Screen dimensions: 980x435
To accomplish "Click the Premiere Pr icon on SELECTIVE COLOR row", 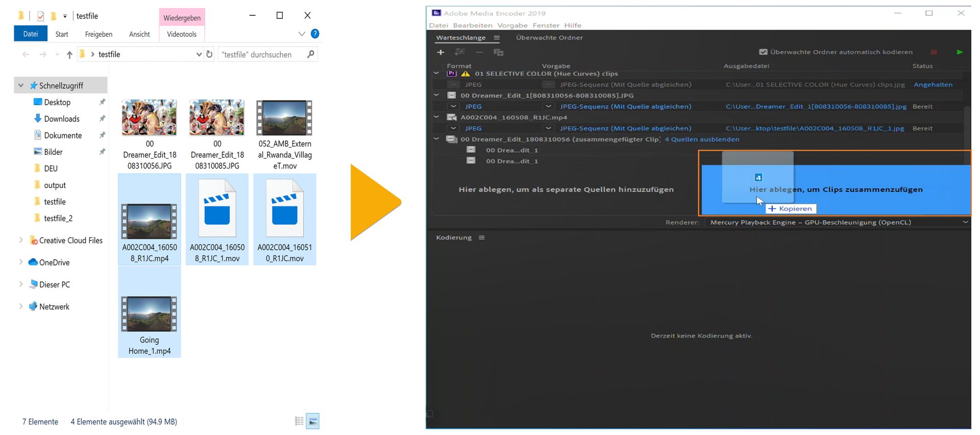I will point(452,74).
